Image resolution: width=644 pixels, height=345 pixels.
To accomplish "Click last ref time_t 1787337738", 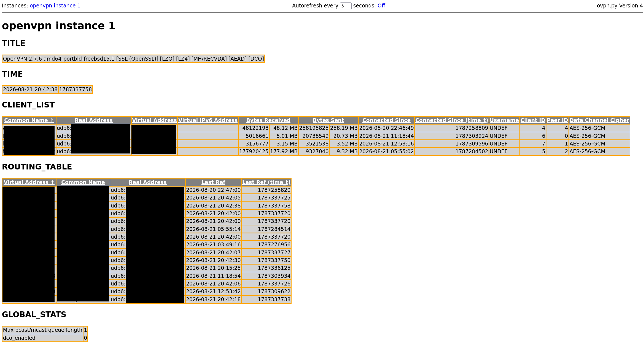I will pos(266,300).
